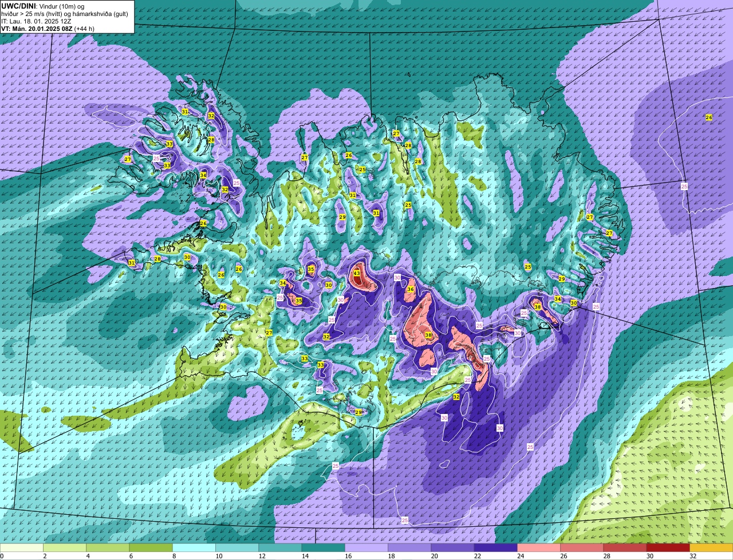Click the 10–12 m/s legend color swatch
Screen dimensions: 733x560
pyautogui.click(x=237, y=547)
